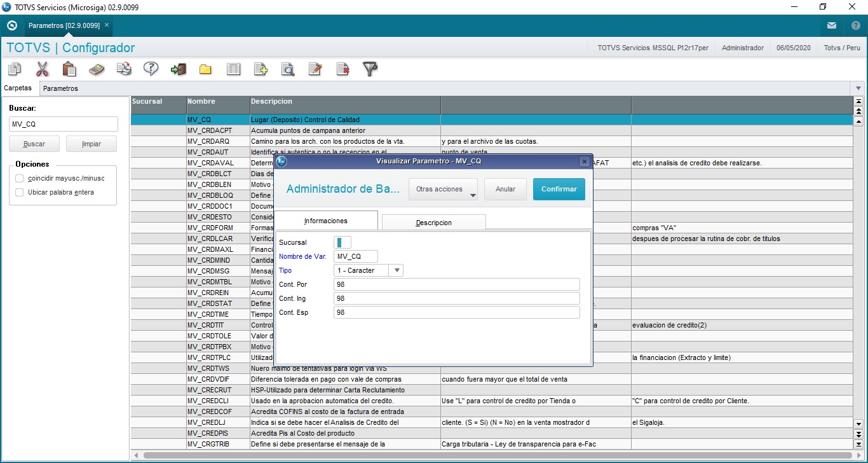This screenshot has height=463, width=868.
Task: Open the filter funnel tool
Action: 370,69
